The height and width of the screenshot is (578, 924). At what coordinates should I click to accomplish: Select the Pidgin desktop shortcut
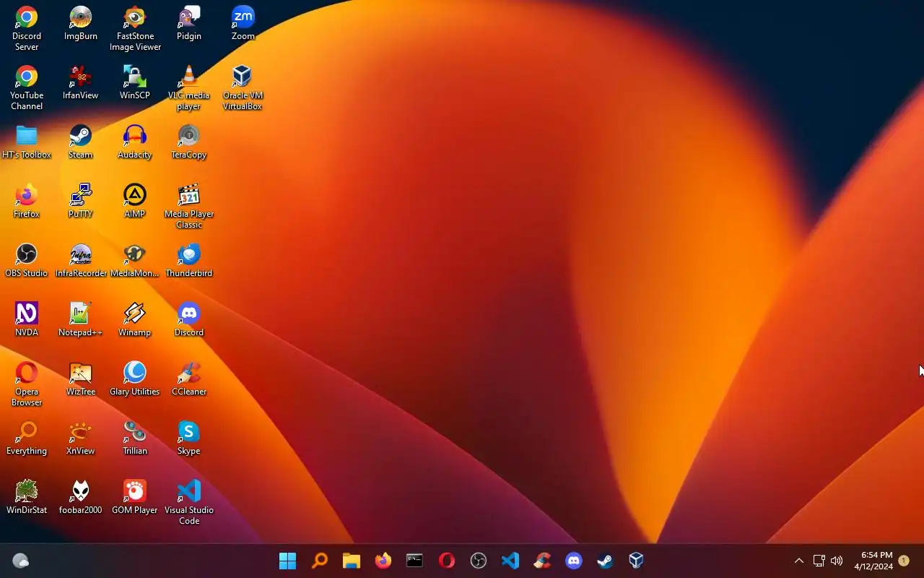(x=189, y=24)
